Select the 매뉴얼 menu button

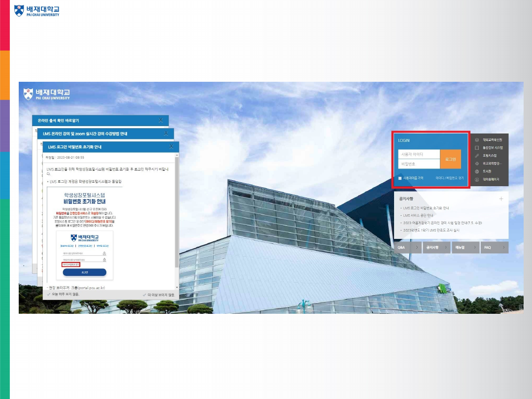465,247
